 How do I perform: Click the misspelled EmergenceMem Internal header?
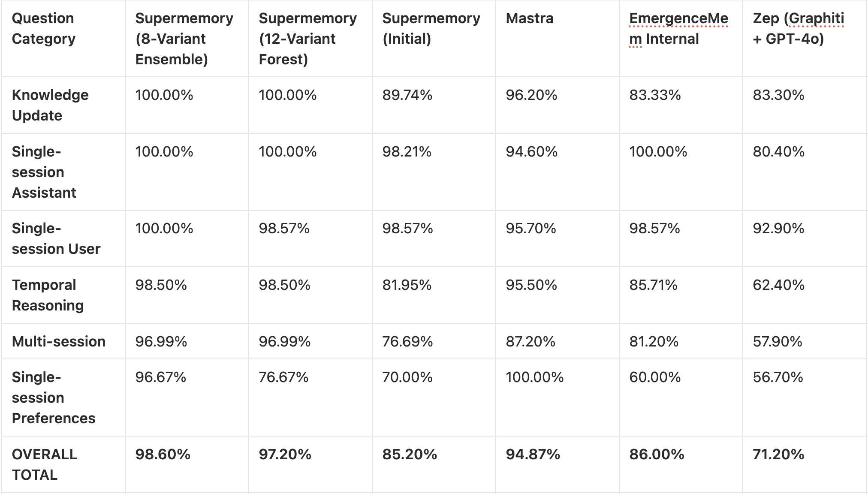pyautogui.click(x=678, y=29)
